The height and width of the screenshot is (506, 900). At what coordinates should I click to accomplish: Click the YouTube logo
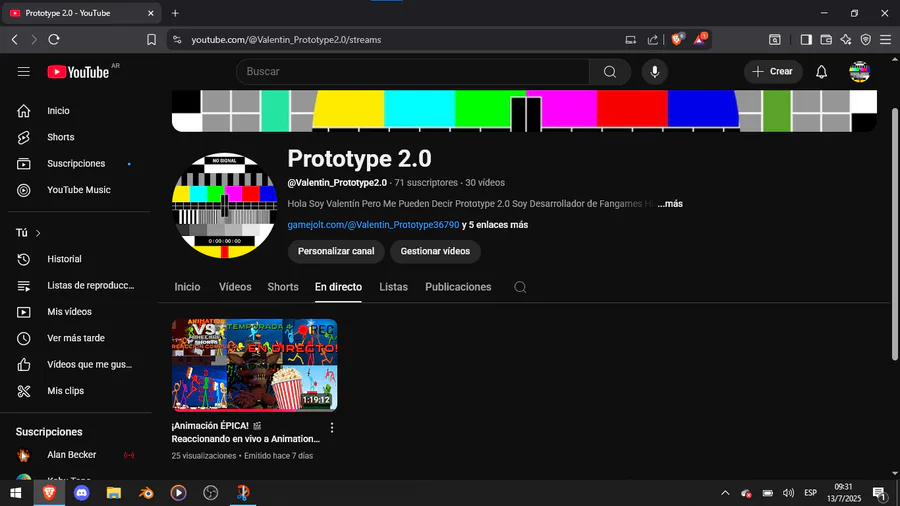79,72
